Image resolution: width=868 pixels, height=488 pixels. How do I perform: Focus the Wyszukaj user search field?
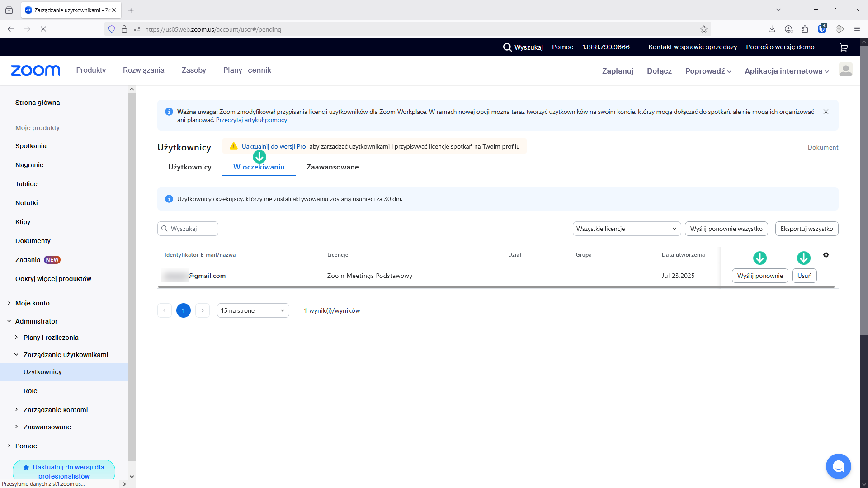pos(188,229)
